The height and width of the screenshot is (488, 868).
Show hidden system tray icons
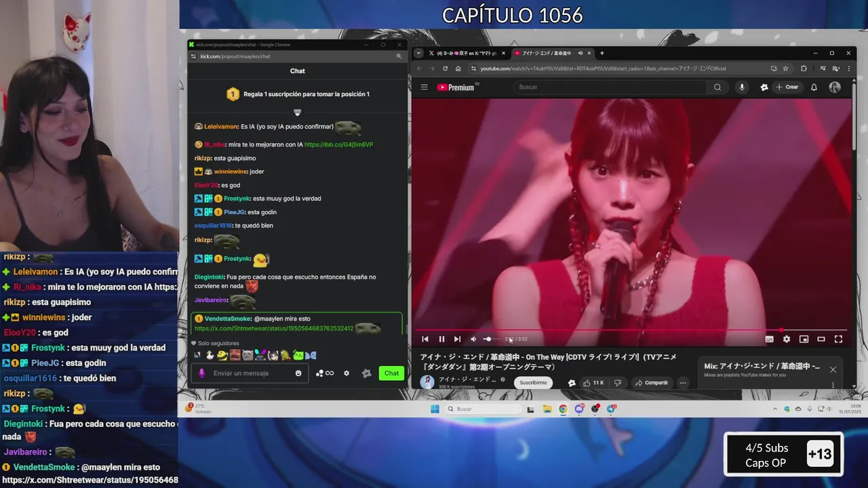(x=775, y=409)
